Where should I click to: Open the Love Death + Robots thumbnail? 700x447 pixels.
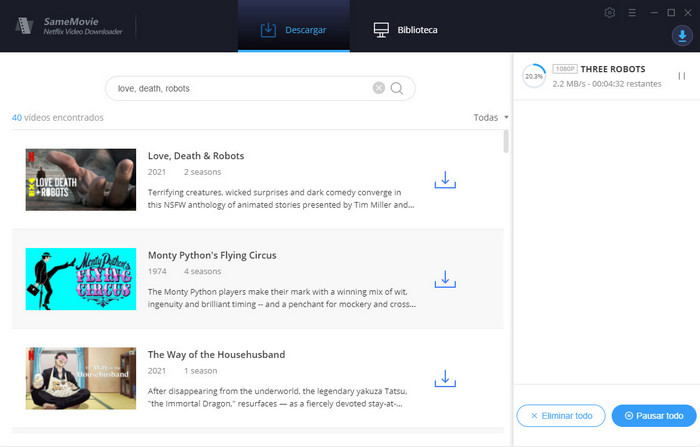(x=81, y=180)
